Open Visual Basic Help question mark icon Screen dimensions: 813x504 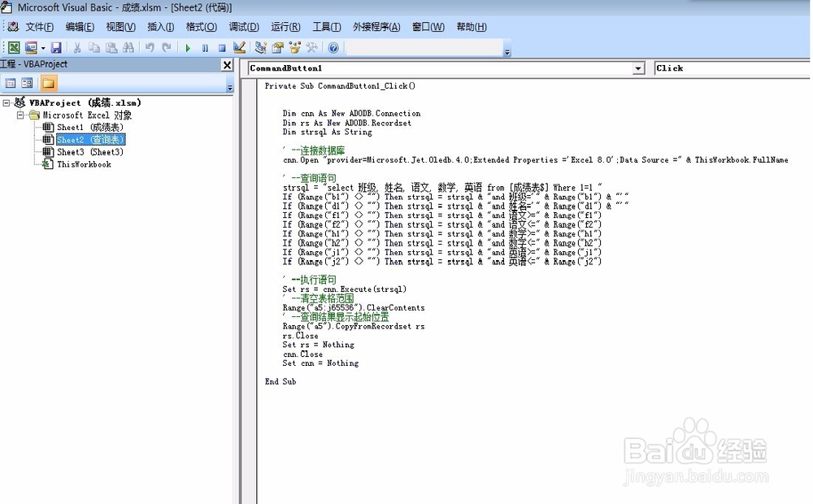(333, 48)
